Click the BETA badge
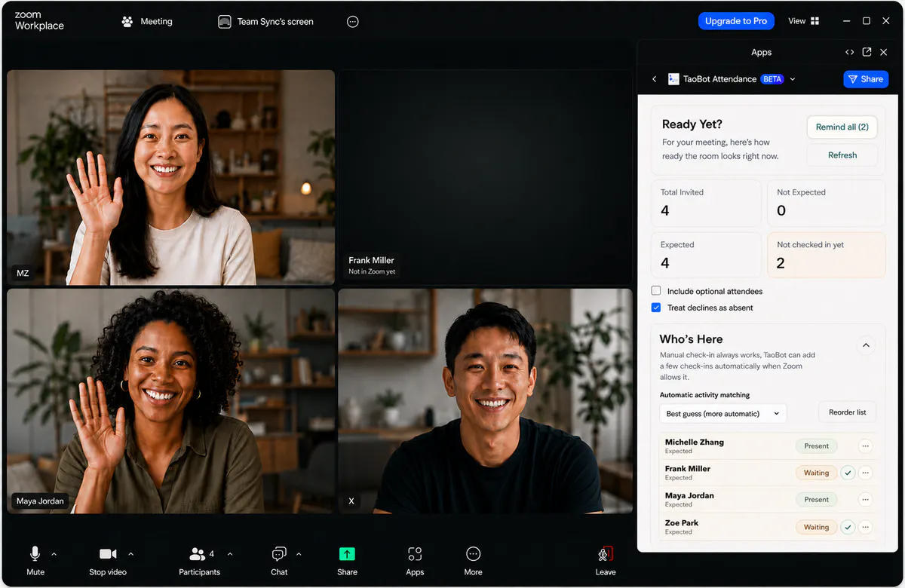Image resolution: width=905 pixels, height=588 pixels. (772, 79)
